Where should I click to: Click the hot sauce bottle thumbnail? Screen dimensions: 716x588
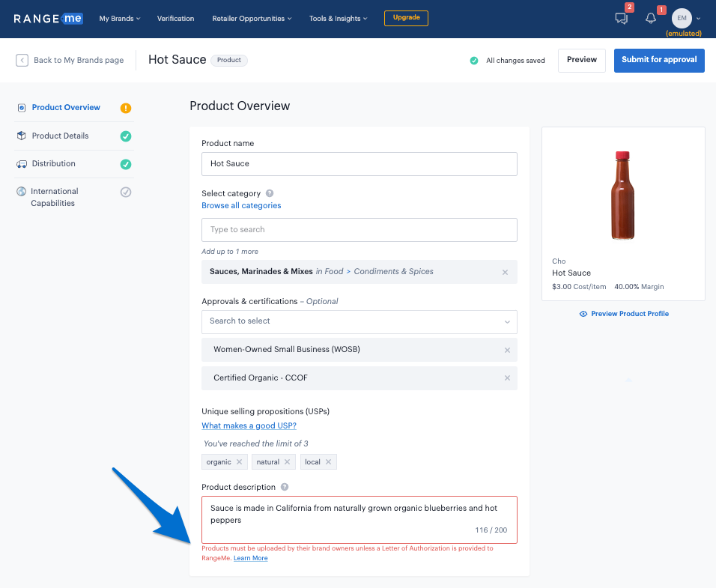(x=622, y=196)
